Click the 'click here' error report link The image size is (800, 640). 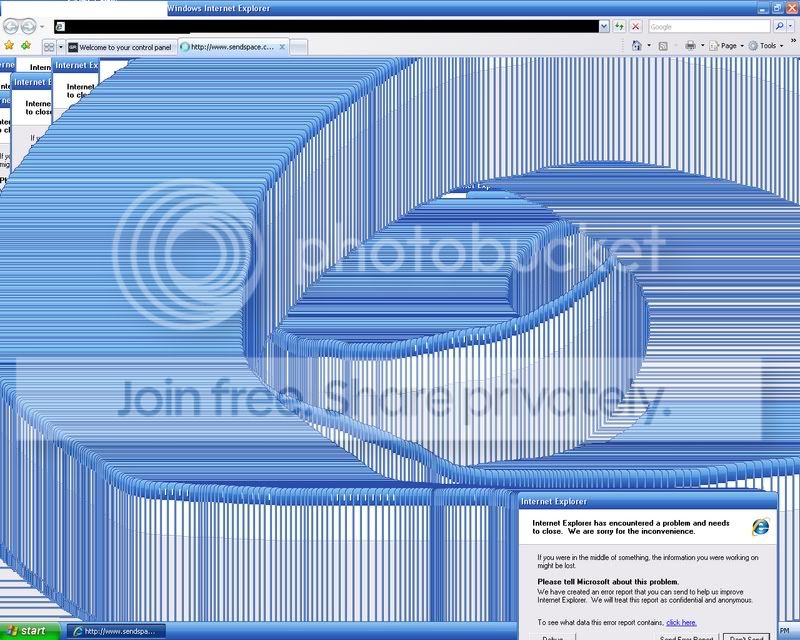tap(681, 622)
